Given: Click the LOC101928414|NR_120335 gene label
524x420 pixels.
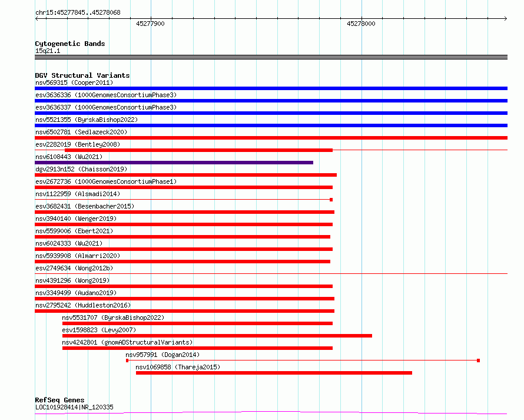Looking at the screenshot, I should 74,407.
